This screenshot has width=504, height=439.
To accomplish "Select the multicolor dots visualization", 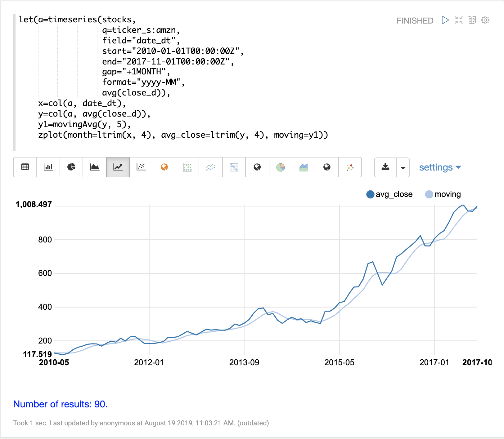I will pyautogui.click(x=350, y=167).
